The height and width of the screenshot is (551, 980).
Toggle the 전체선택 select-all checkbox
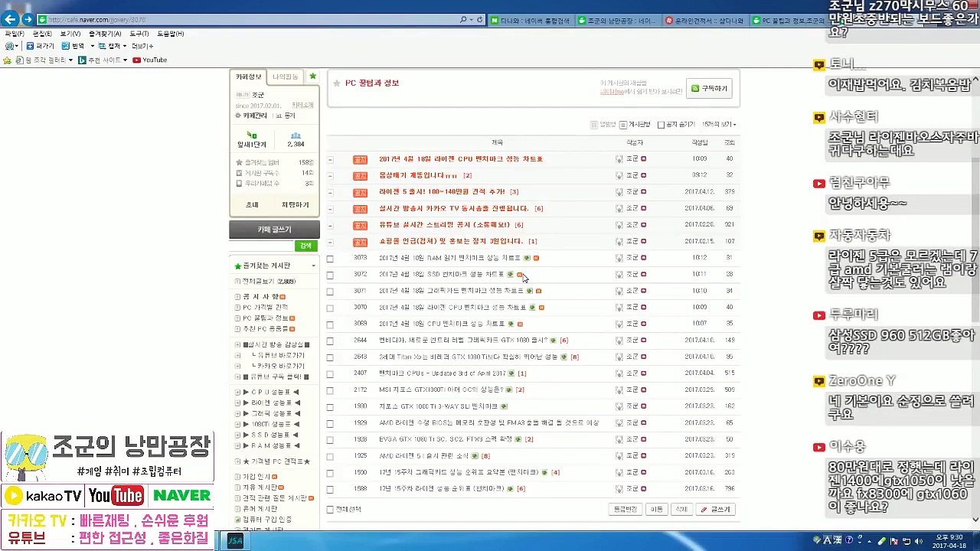pyautogui.click(x=330, y=509)
